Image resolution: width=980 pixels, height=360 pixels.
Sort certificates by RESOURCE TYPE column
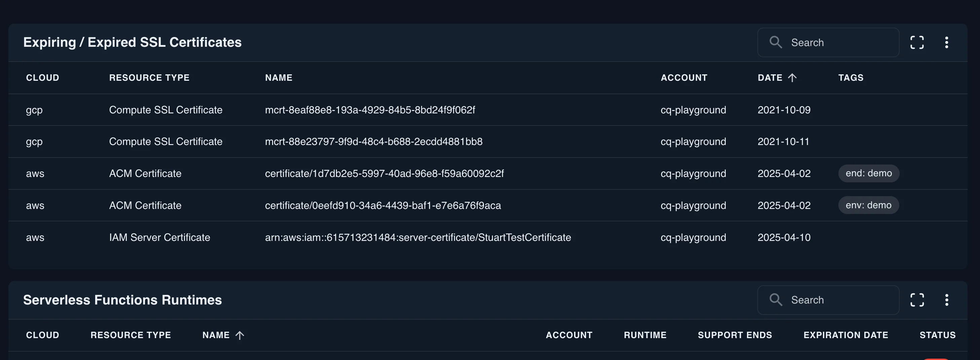(149, 78)
